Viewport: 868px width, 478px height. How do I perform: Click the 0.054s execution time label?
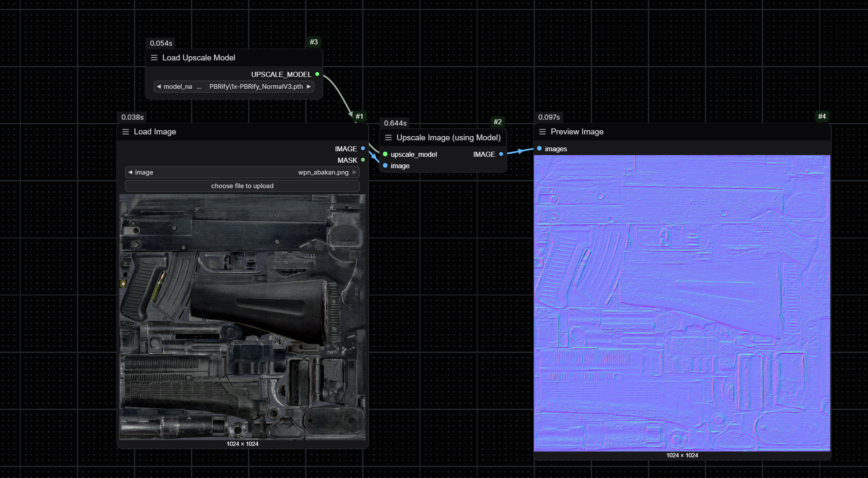pyautogui.click(x=161, y=43)
